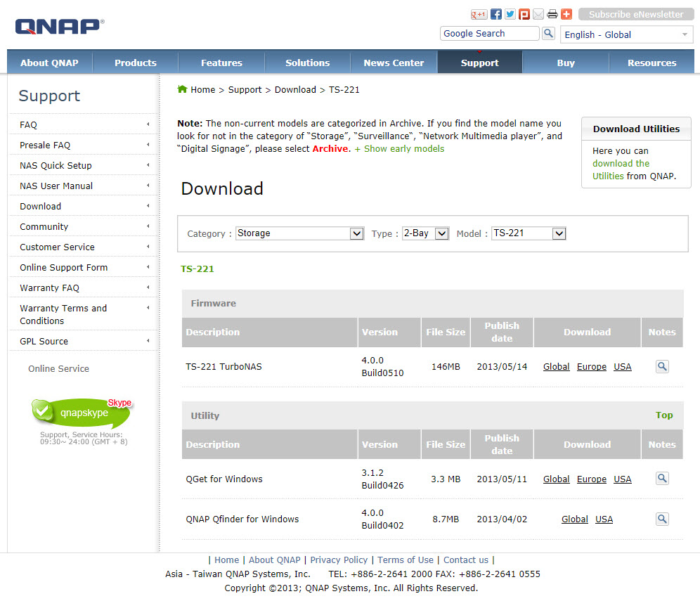Open the Products nav menu

(136, 63)
